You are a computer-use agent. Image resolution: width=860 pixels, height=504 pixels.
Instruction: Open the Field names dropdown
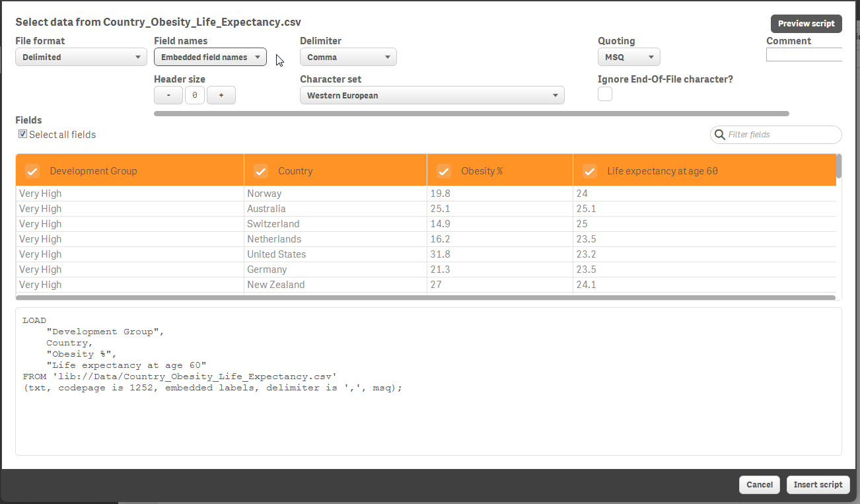pyautogui.click(x=209, y=57)
